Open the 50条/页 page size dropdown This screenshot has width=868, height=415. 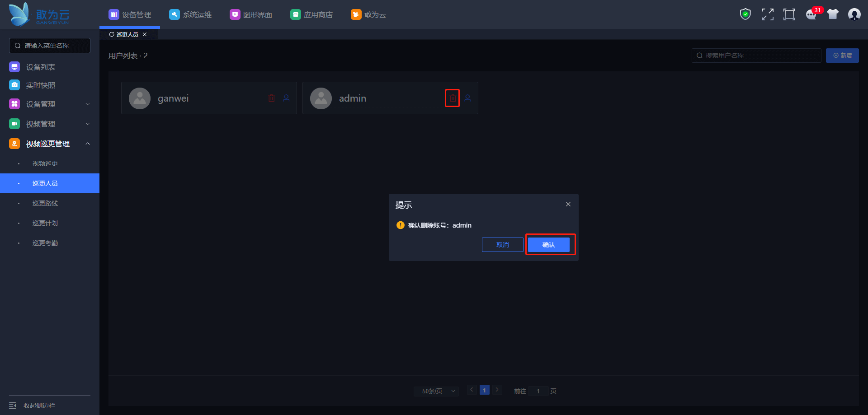[x=436, y=391]
